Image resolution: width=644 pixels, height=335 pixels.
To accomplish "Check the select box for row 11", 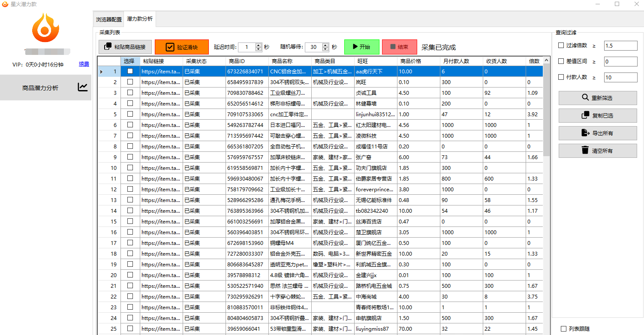I will [130, 178].
